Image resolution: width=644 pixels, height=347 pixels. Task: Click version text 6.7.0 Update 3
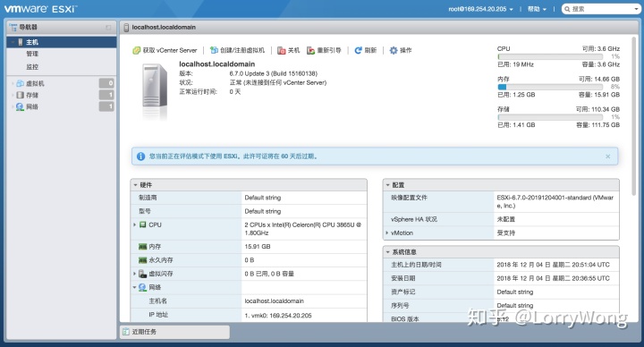click(x=274, y=73)
